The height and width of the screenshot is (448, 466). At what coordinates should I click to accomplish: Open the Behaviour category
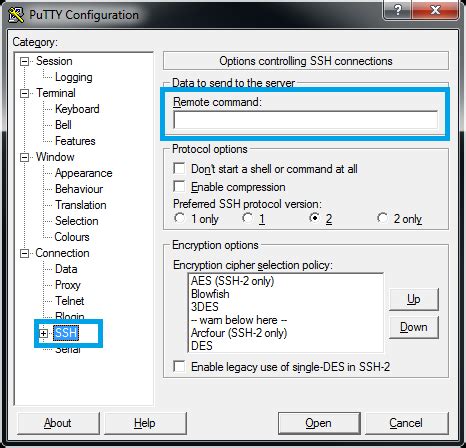click(79, 189)
